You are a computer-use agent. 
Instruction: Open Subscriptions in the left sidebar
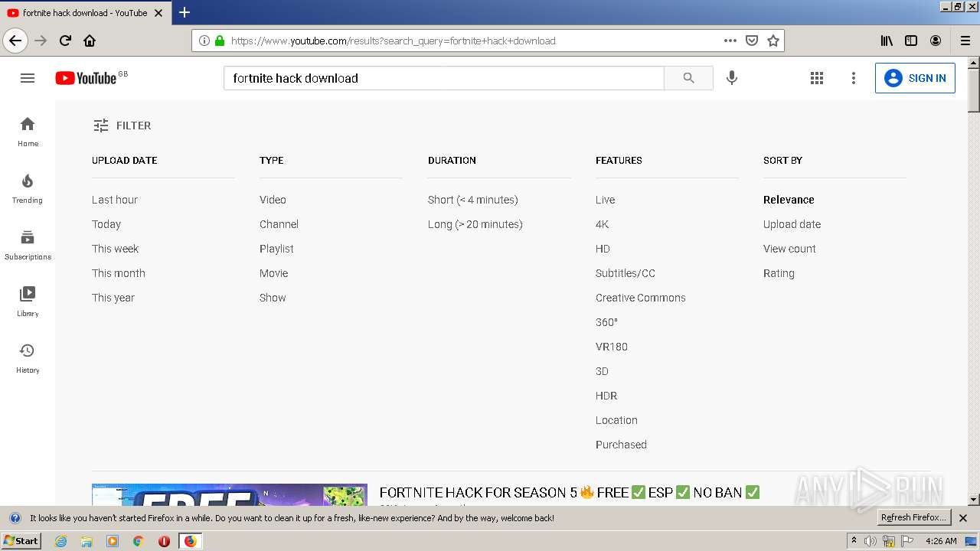(28, 245)
